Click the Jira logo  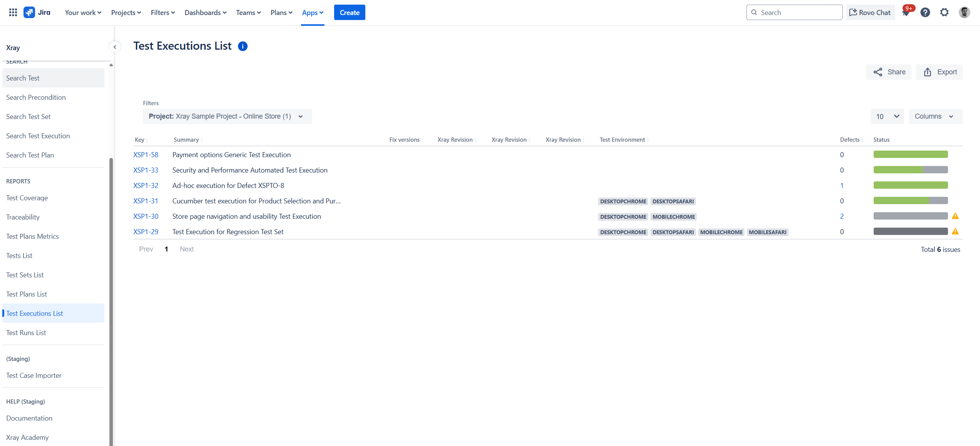click(37, 12)
